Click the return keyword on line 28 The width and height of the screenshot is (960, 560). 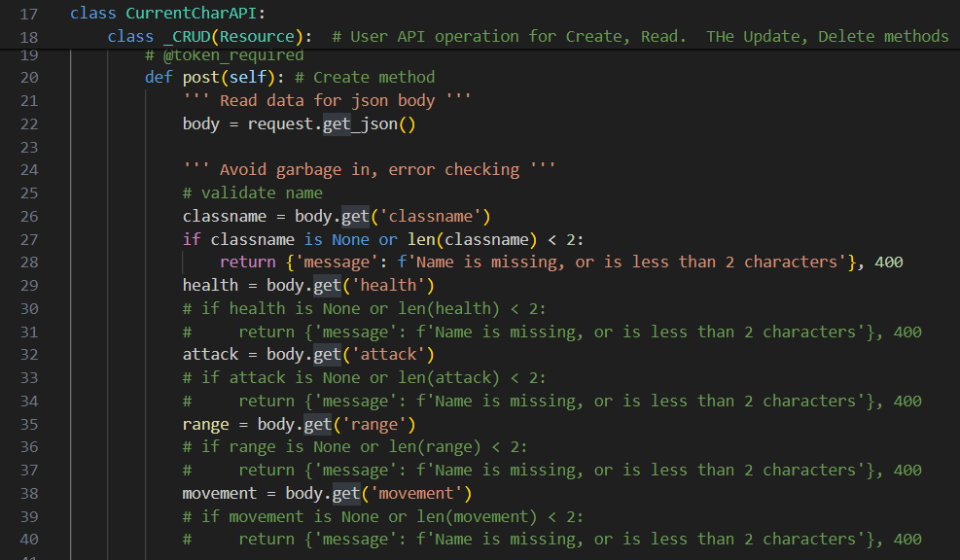(247, 262)
